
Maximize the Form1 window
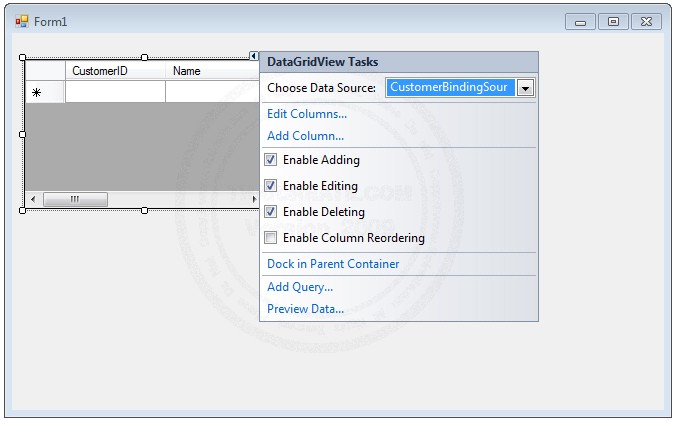coord(613,21)
